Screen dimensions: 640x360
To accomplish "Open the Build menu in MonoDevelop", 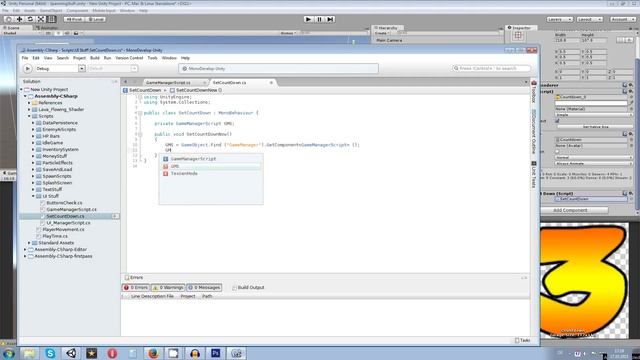I will pyautogui.click(x=95, y=58).
